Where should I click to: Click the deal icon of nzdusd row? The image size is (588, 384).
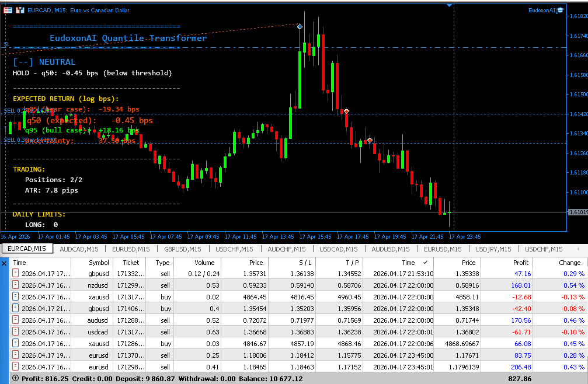tap(15, 285)
